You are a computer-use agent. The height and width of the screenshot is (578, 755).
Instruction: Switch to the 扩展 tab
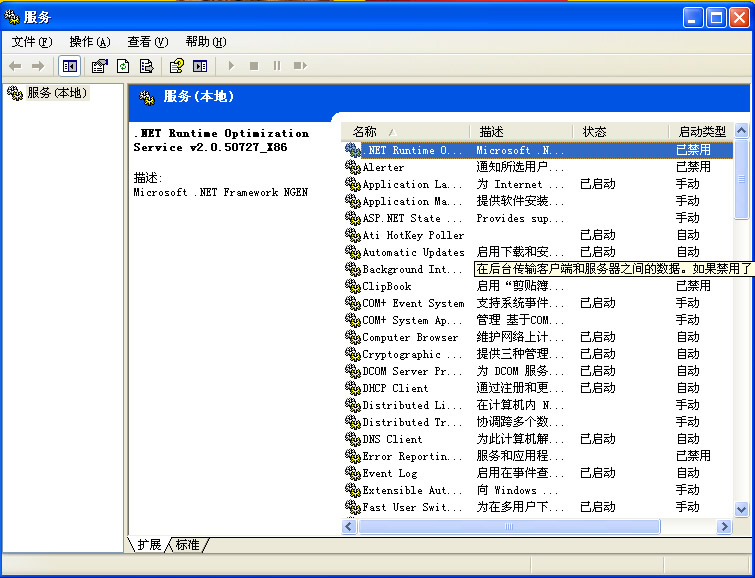(149, 545)
